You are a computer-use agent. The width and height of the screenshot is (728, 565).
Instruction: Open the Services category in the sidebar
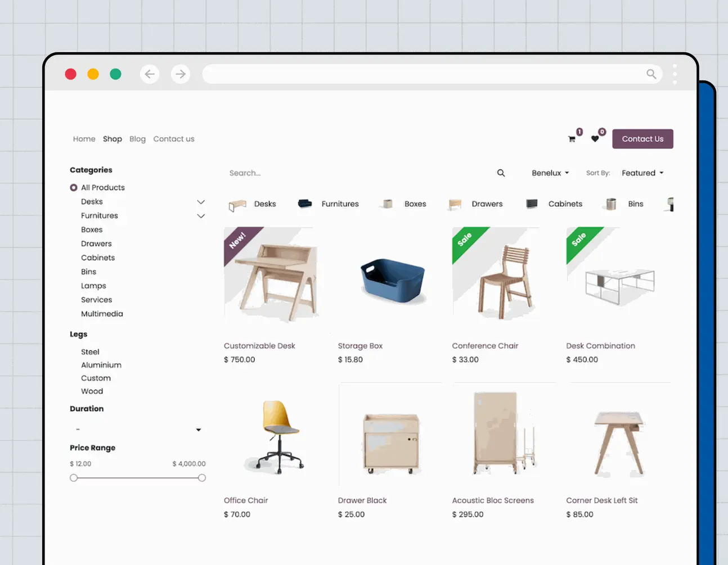pos(96,300)
